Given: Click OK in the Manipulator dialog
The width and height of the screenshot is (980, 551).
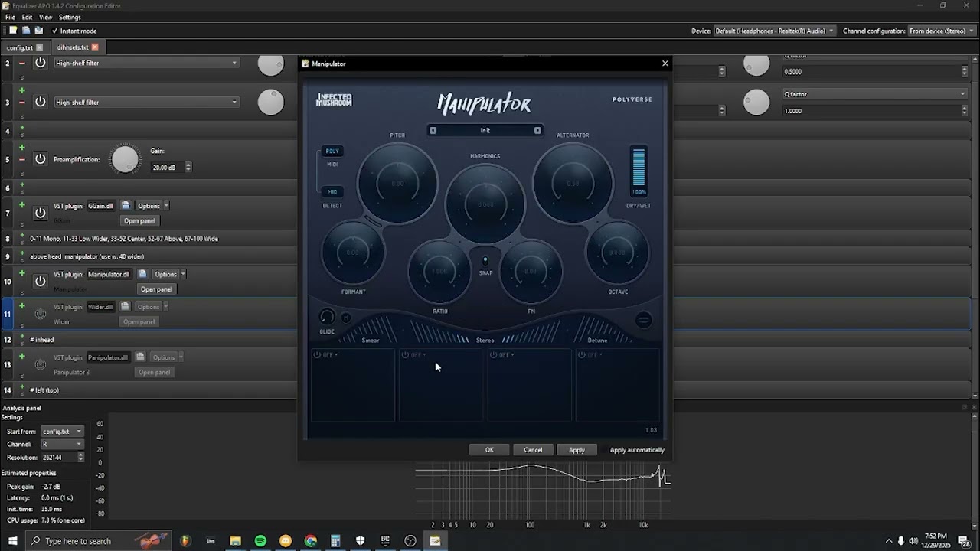Looking at the screenshot, I should click(x=489, y=450).
